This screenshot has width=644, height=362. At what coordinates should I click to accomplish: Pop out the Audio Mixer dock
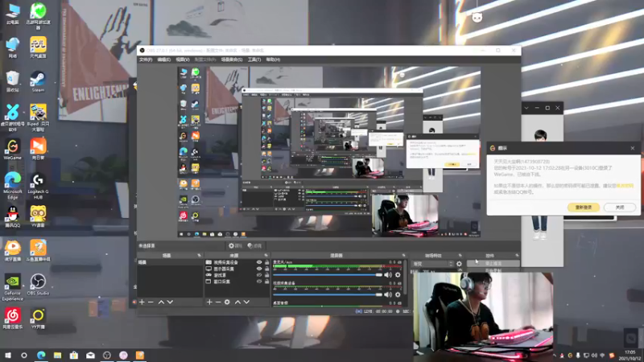tap(404, 255)
